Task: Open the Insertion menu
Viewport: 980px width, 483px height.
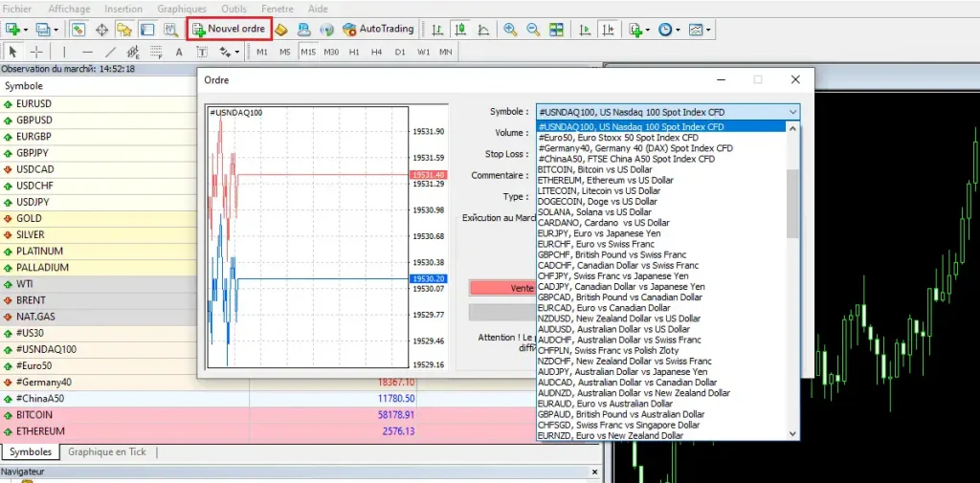Action: point(123,9)
